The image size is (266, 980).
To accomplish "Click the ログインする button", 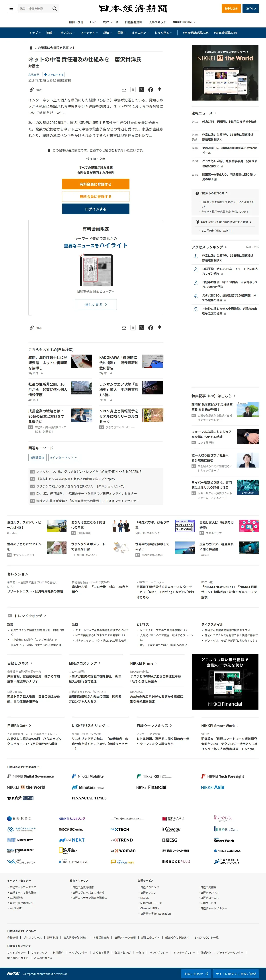I will tap(96, 209).
